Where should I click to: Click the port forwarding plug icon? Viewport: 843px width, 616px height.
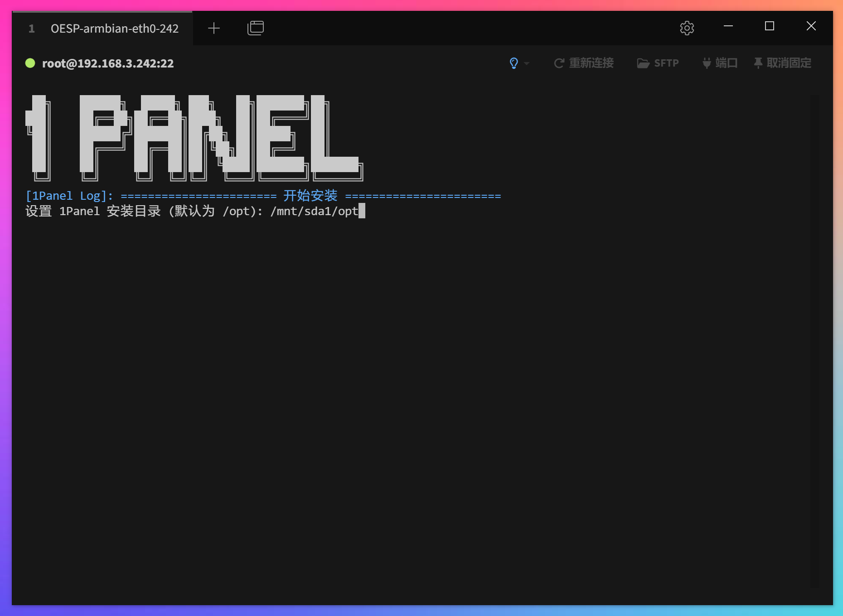pyautogui.click(x=706, y=63)
